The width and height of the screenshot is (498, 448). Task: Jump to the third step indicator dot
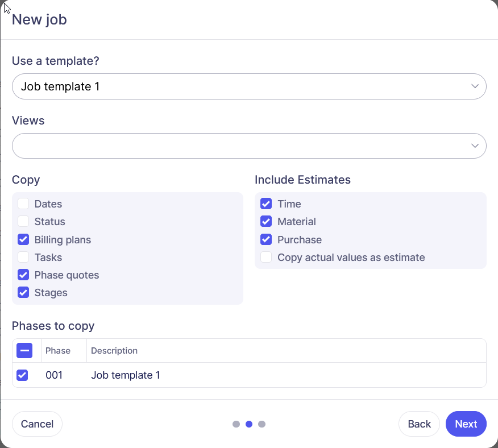[262, 424]
